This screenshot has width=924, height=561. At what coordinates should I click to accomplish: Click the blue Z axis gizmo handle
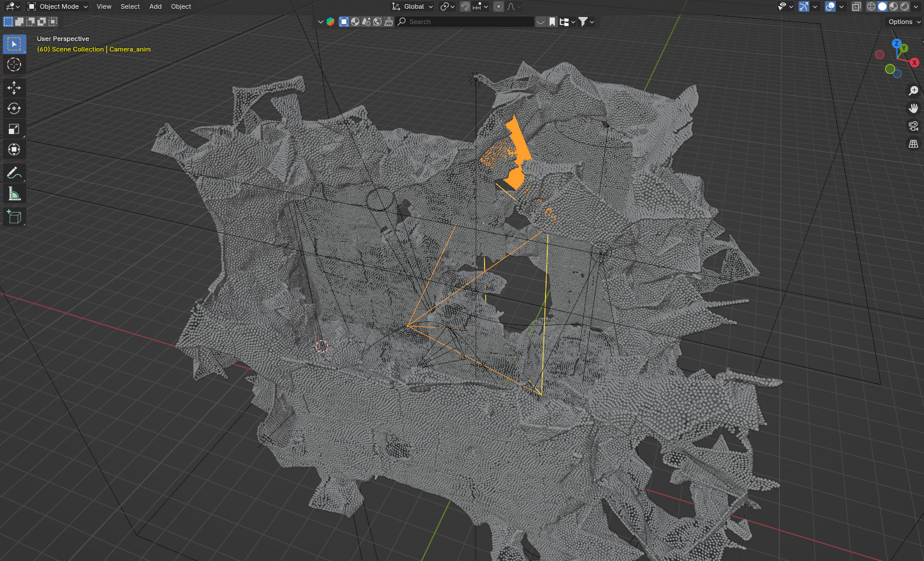[x=896, y=43]
